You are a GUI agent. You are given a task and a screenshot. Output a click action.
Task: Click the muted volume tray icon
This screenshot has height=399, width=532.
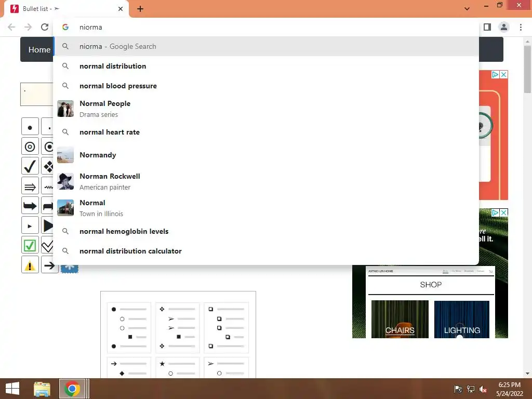tap(483, 389)
